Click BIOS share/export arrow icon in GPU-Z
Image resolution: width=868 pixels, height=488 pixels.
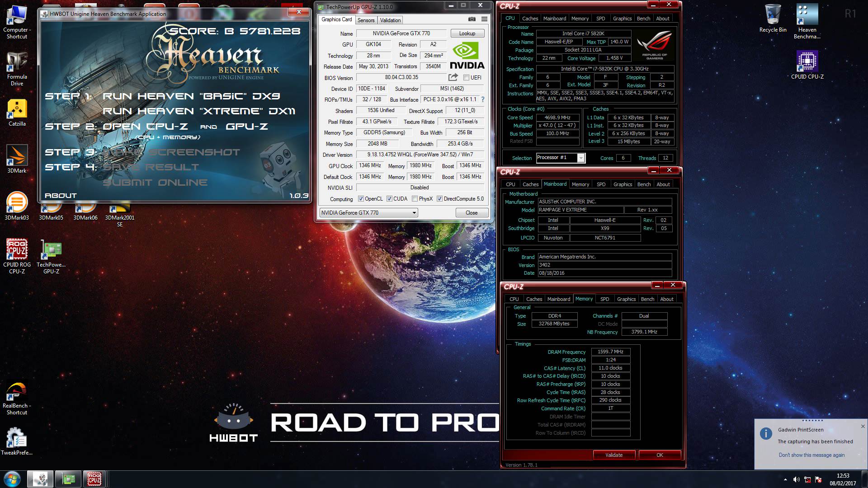453,77
